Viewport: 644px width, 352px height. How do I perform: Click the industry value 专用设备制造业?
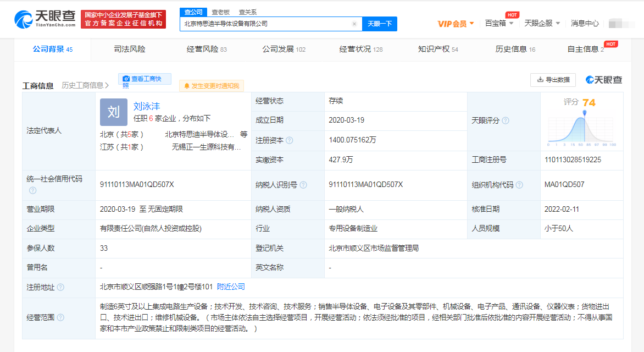pos(353,229)
